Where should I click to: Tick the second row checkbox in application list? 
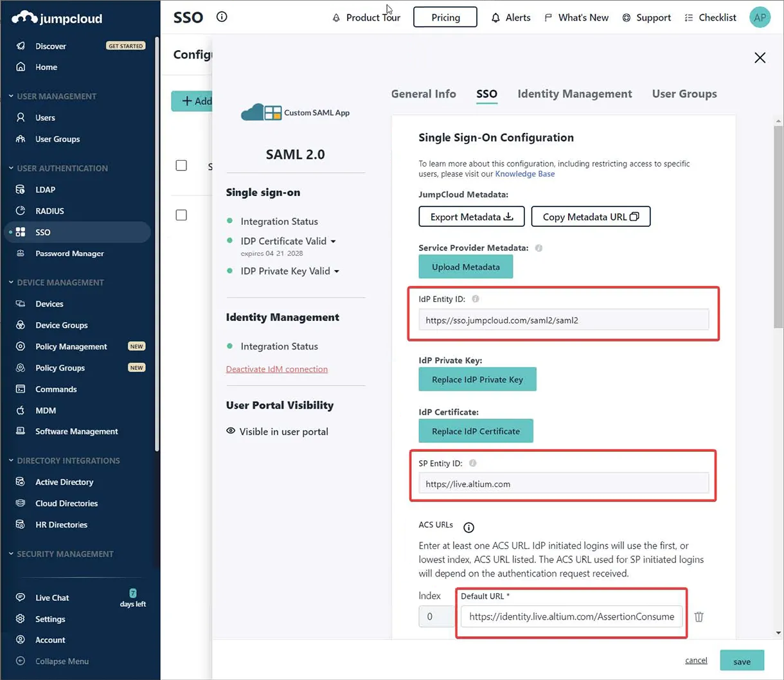[x=181, y=215]
